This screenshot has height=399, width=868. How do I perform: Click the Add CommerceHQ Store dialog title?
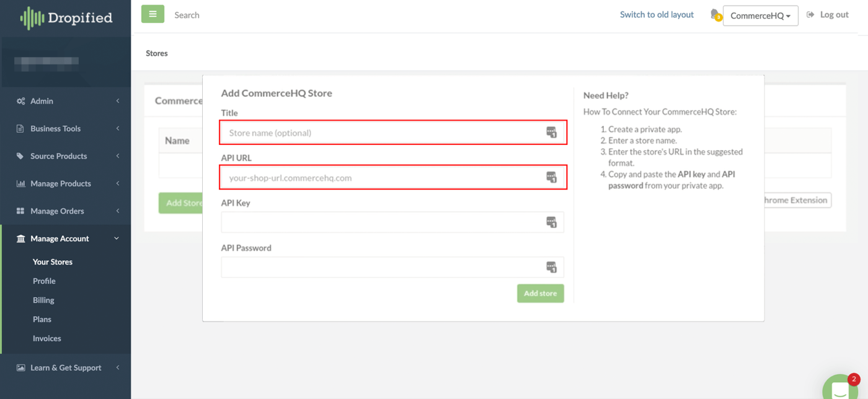[x=277, y=93]
